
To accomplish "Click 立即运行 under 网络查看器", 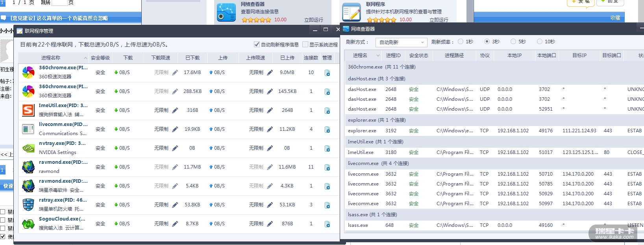I will point(313,20).
